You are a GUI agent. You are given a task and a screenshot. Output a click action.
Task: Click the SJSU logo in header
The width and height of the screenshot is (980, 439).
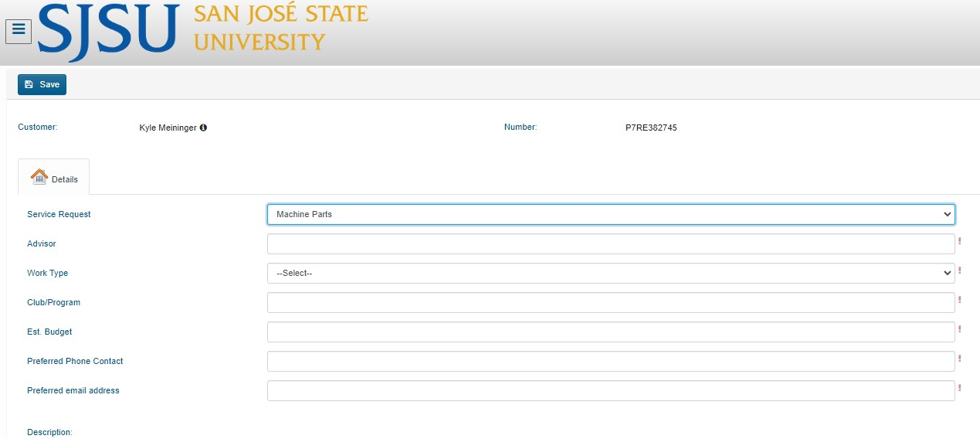pyautogui.click(x=202, y=31)
